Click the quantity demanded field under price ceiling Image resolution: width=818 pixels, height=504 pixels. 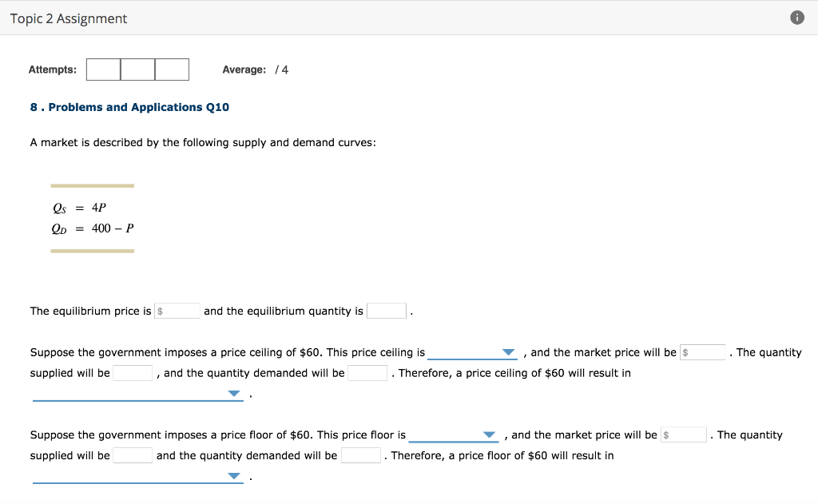point(367,372)
